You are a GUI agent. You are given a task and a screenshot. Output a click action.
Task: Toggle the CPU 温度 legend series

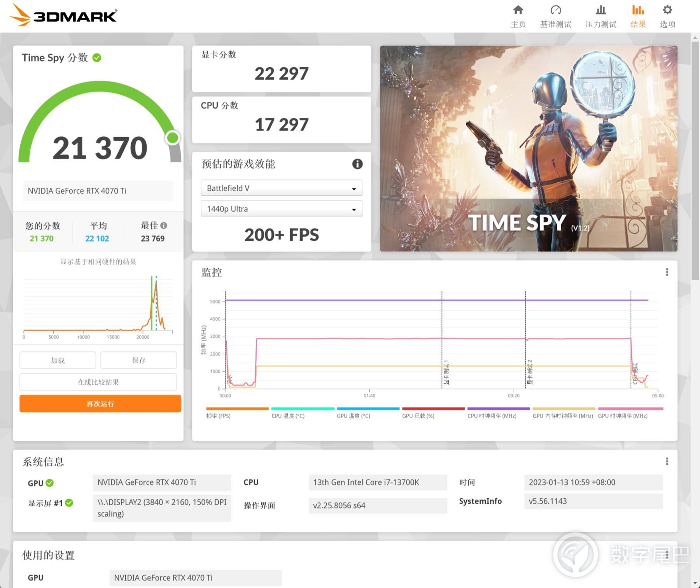coord(303,413)
